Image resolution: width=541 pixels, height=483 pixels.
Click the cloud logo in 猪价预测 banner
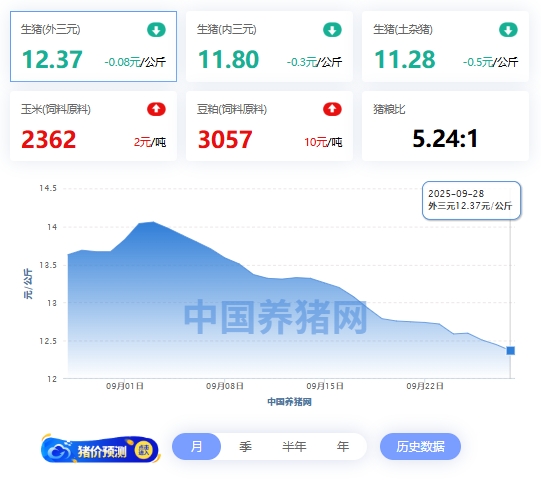tap(59, 450)
